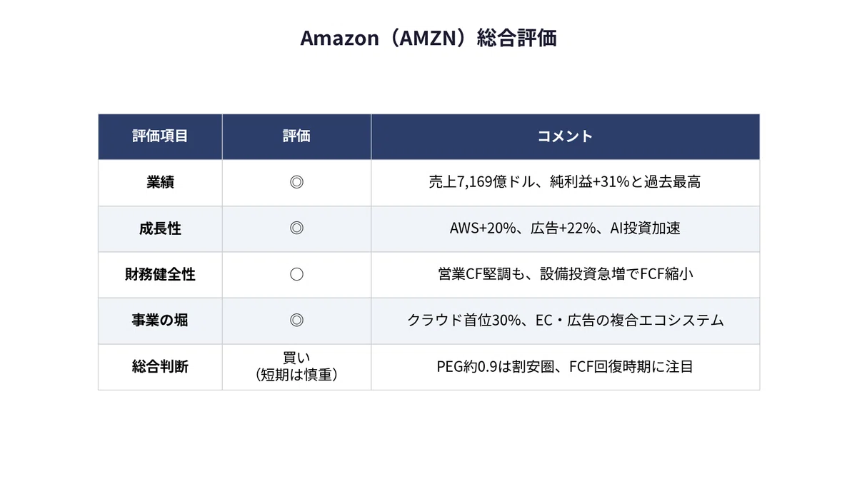Click the double-circle icon in 成長性 row
The height and width of the screenshot is (504, 857).
click(x=296, y=228)
